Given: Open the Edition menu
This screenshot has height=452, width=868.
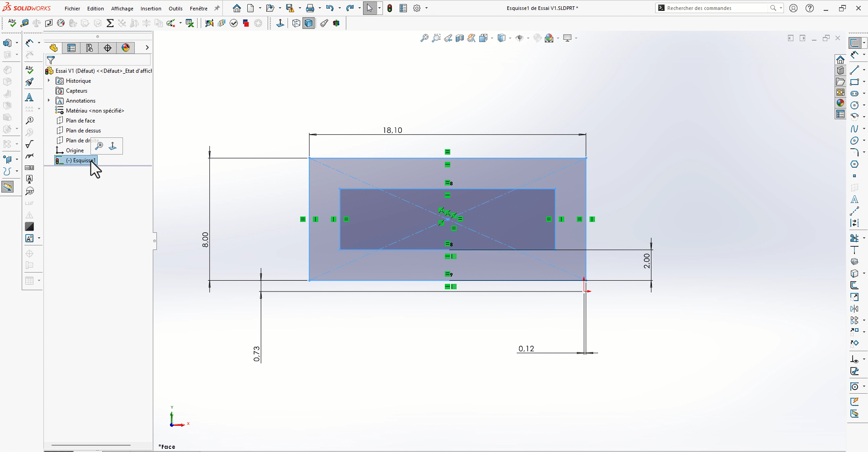Looking at the screenshot, I should click(95, 9).
